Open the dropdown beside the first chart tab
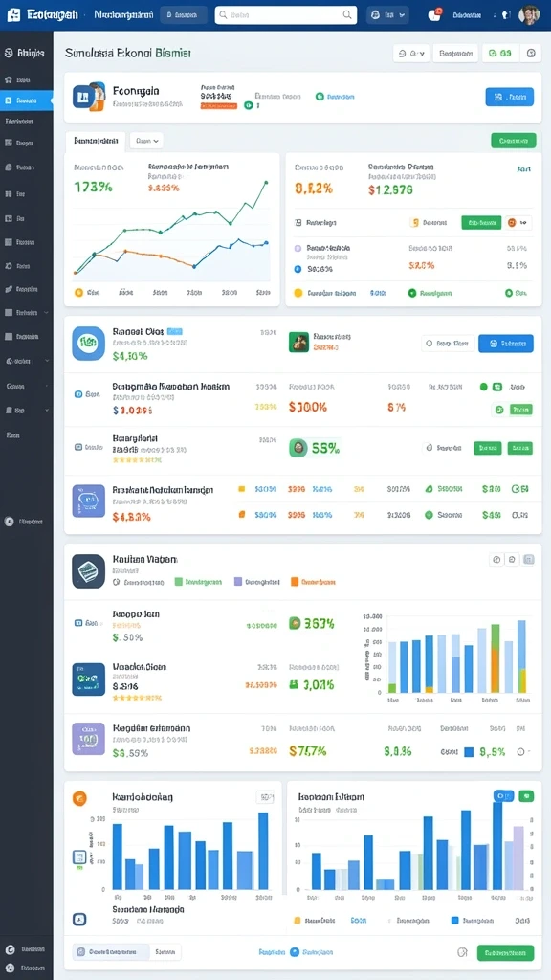The image size is (551, 980). [146, 142]
